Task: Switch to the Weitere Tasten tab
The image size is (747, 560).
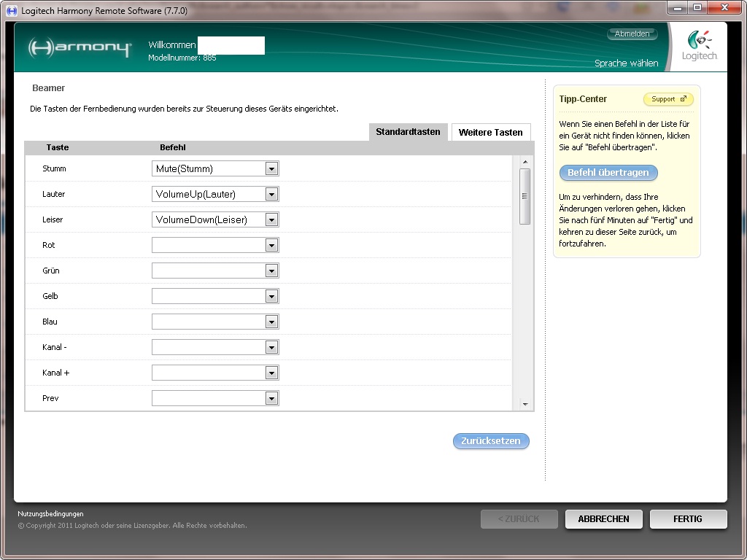Action: click(490, 133)
